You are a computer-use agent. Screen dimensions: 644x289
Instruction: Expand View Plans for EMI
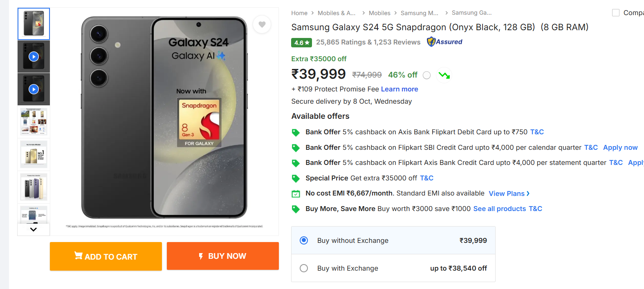(509, 193)
